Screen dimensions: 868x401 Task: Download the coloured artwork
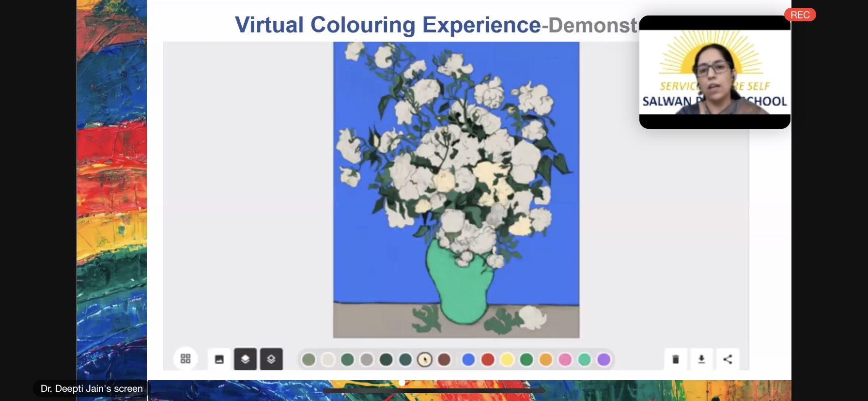(701, 359)
